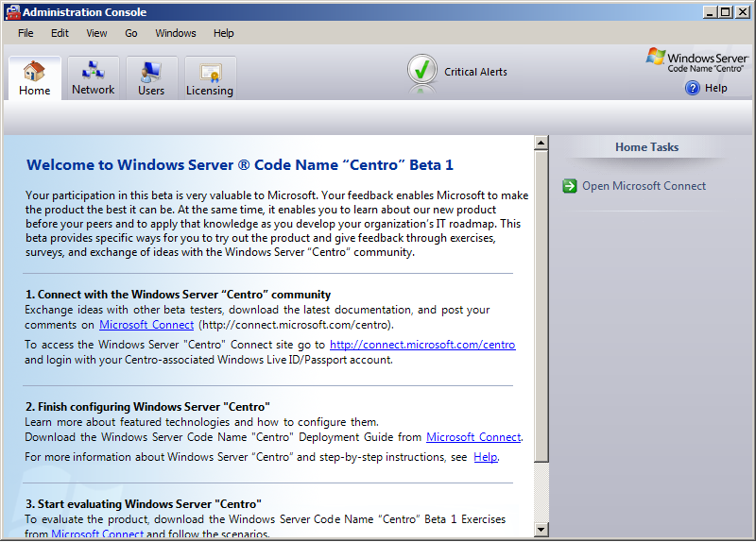This screenshot has width=756, height=542.
Task: Open the http://connect.microsoft.com/centro hyperlink
Action: (x=422, y=345)
